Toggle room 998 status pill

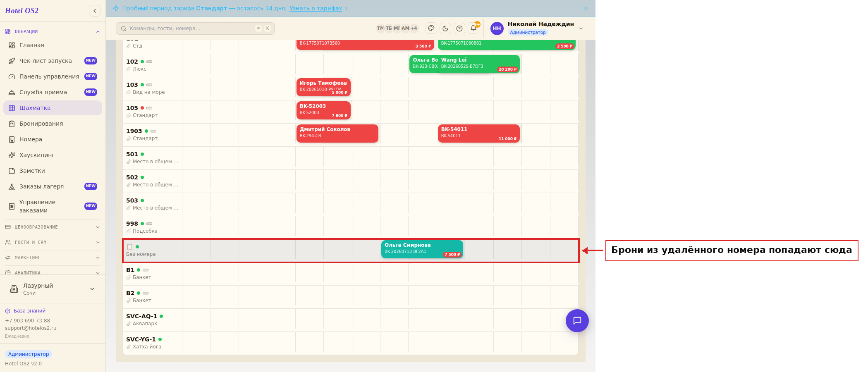point(149,224)
